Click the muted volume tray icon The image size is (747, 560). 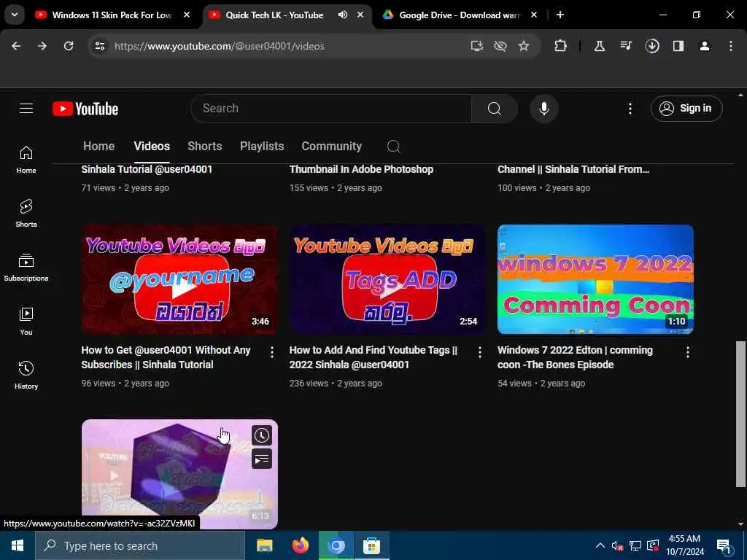[617, 545]
